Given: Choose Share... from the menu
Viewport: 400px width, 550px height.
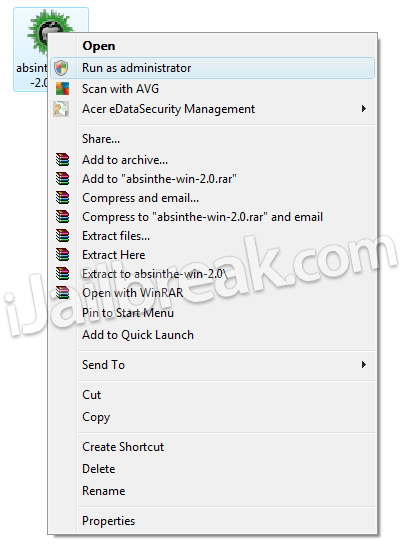Looking at the screenshot, I should click(x=101, y=139).
